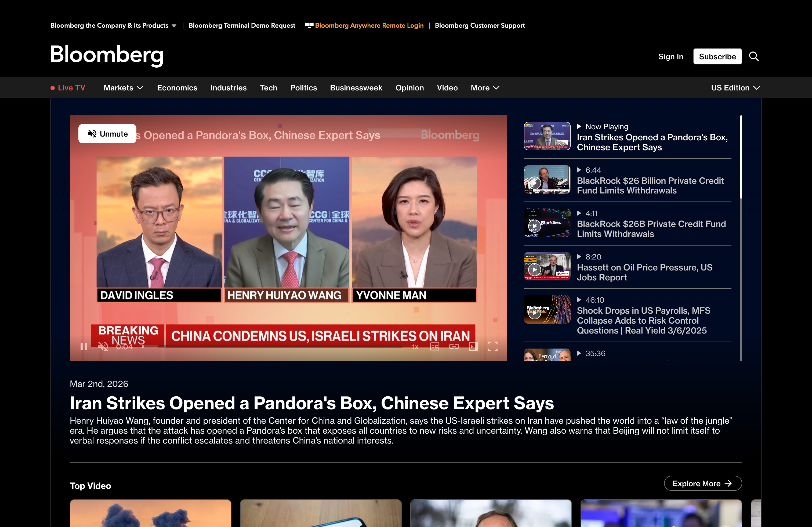Click the Unmute button on the video

click(x=107, y=134)
